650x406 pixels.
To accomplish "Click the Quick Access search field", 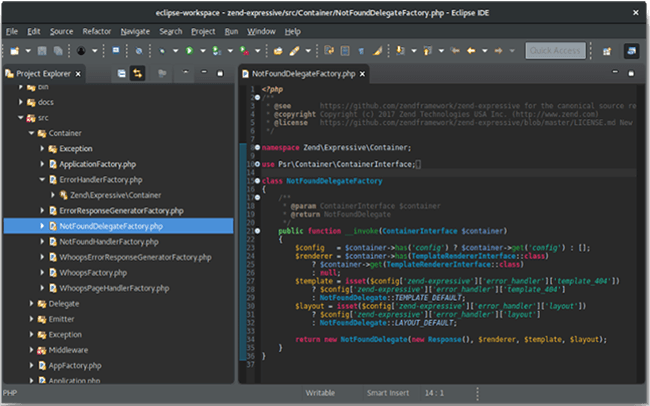I will 557,50.
